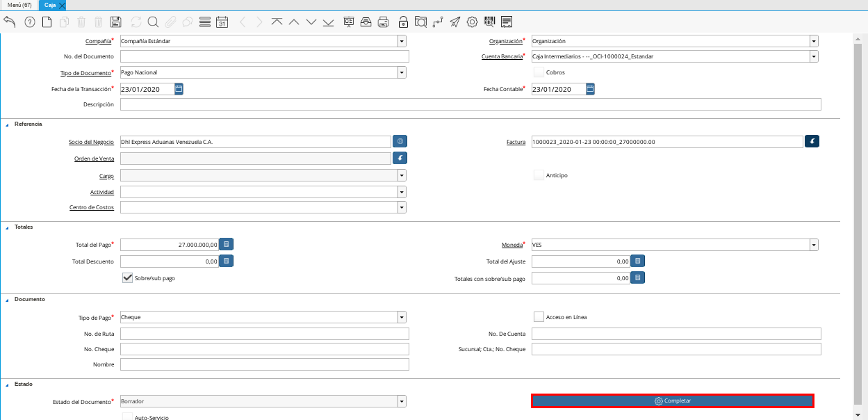Screen dimensions: 868x420
Task: Open the calculator for Total del Pago
Action: (x=227, y=244)
